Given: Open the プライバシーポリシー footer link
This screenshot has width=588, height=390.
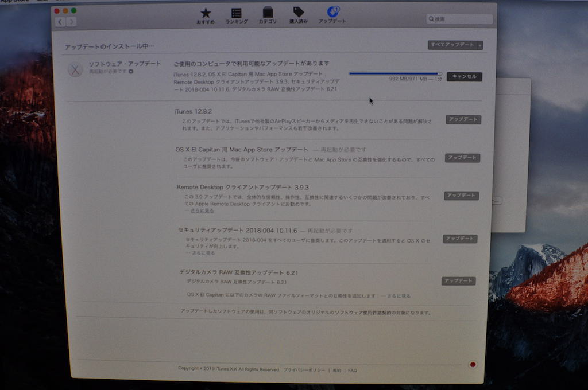Looking at the screenshot, I should 304,370.
